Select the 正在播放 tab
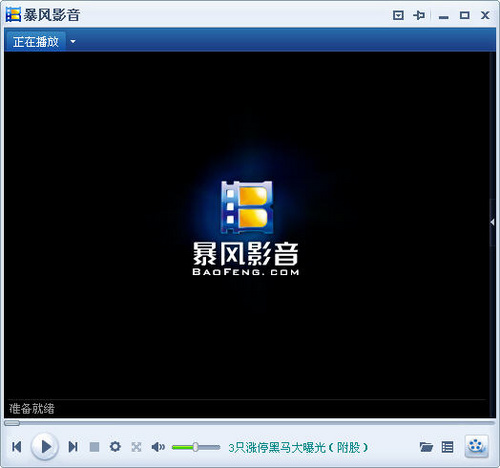This screenshot has width=500, height=468. click(36, 42)
